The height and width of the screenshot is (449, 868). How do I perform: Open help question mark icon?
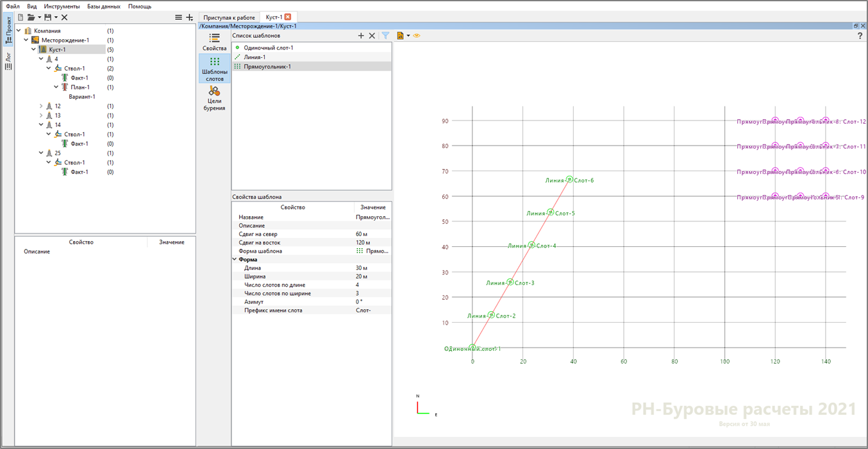point(860,36)
